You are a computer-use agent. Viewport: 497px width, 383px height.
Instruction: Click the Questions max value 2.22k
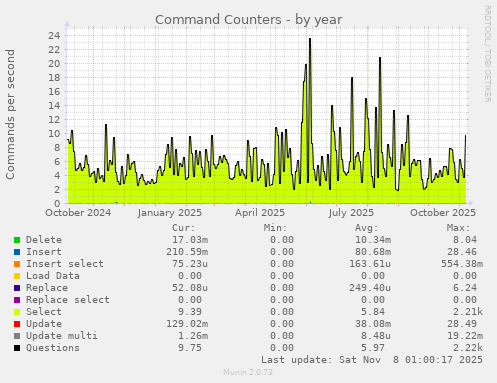click(468, 348)
